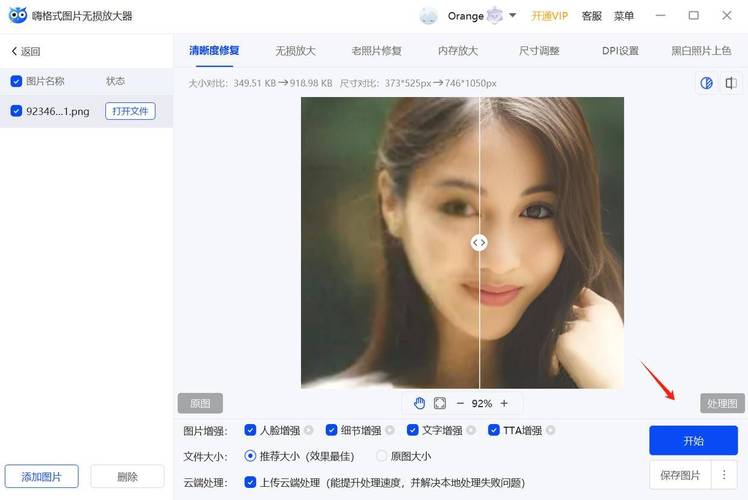
Task: Toggle 人脸增强 checkbox
Action: [x=250, y=430]
